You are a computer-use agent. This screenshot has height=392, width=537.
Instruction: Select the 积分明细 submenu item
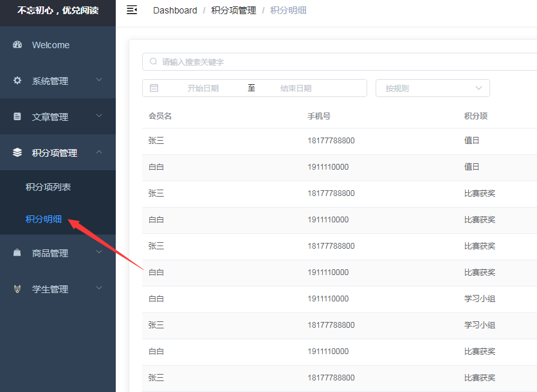click(58, 218)
